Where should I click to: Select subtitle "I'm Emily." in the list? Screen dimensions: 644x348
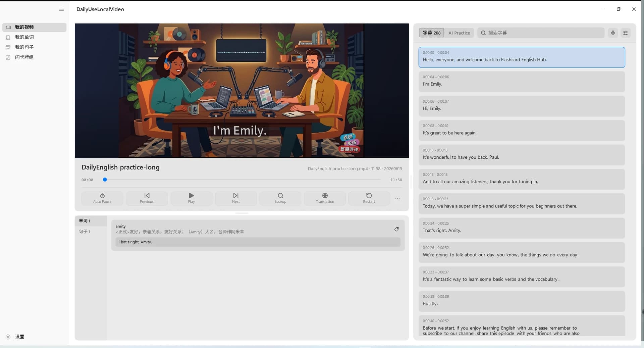coord(522,82)
